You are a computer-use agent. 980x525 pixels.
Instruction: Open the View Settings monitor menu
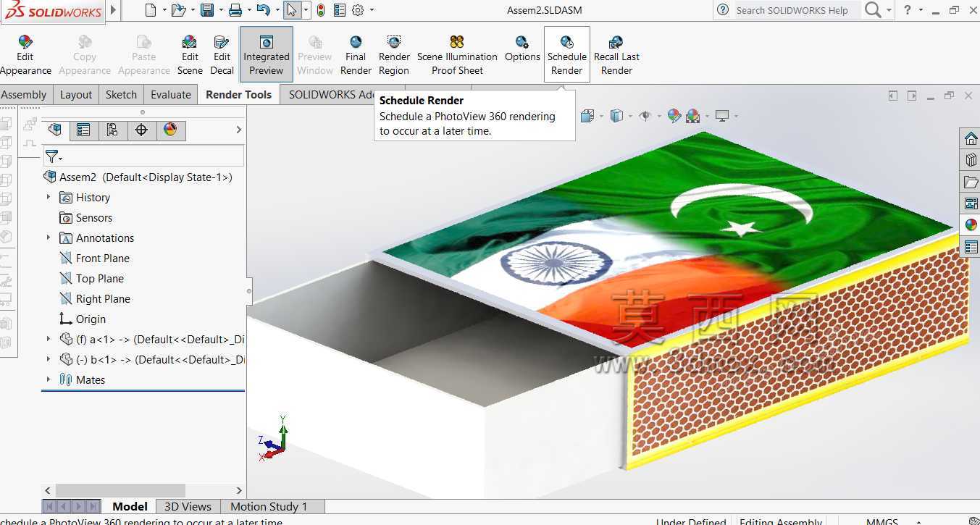click(x=721, y=116)
